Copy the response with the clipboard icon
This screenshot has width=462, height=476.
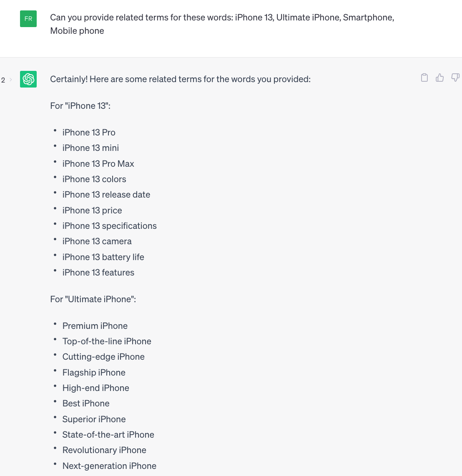pyautogui.click(x=424, y=78)
